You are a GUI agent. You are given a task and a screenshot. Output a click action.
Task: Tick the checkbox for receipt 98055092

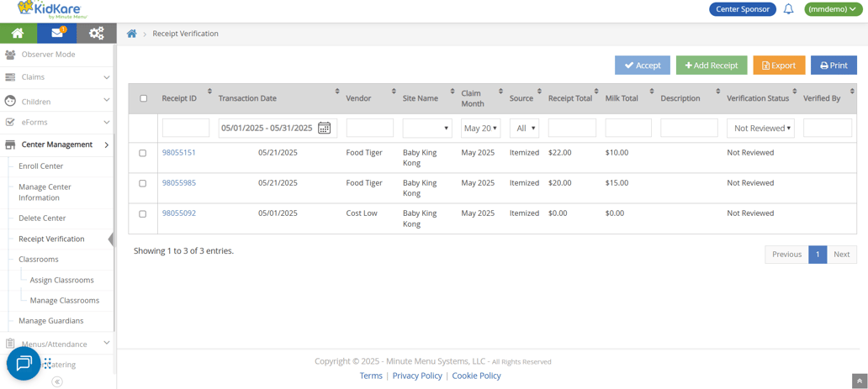143,213
